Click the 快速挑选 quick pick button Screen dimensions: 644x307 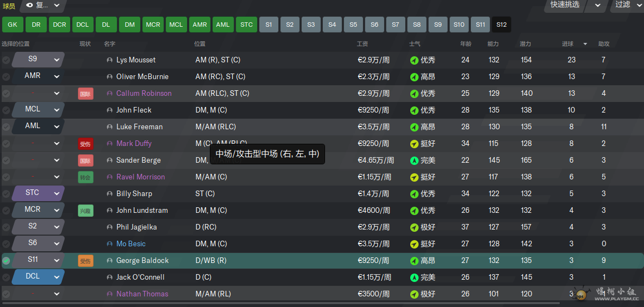point(565,5)
